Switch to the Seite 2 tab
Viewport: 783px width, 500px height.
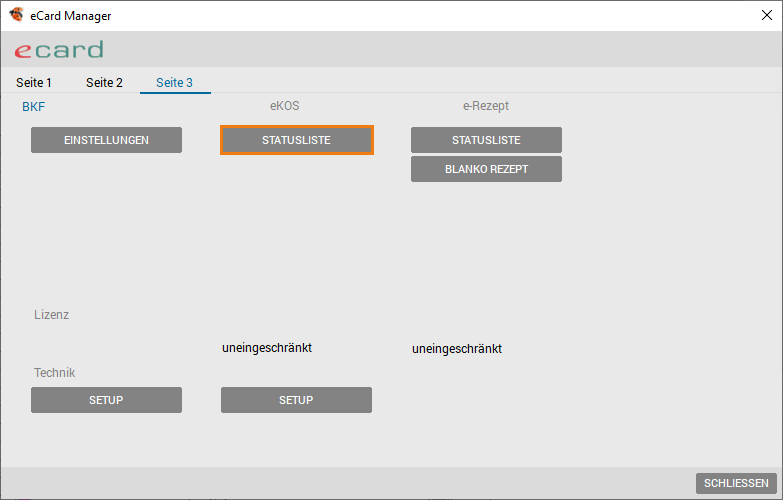(x=104, y=82)
